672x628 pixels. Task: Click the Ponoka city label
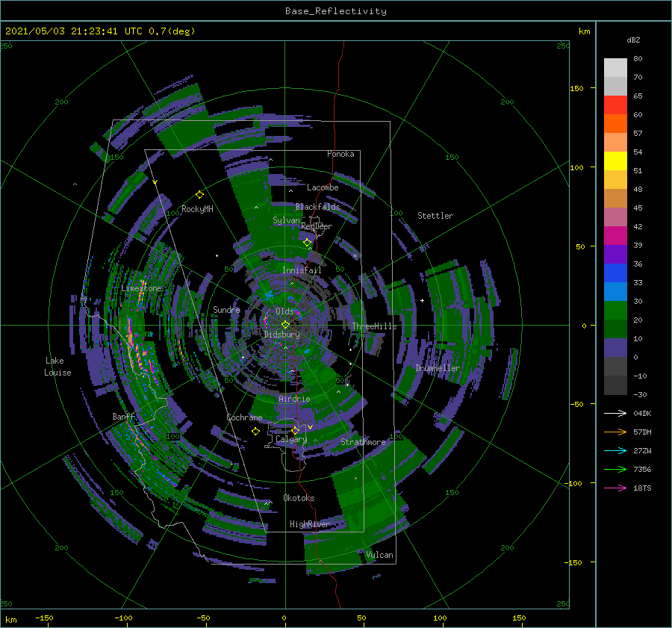click(x=340, y=154)
